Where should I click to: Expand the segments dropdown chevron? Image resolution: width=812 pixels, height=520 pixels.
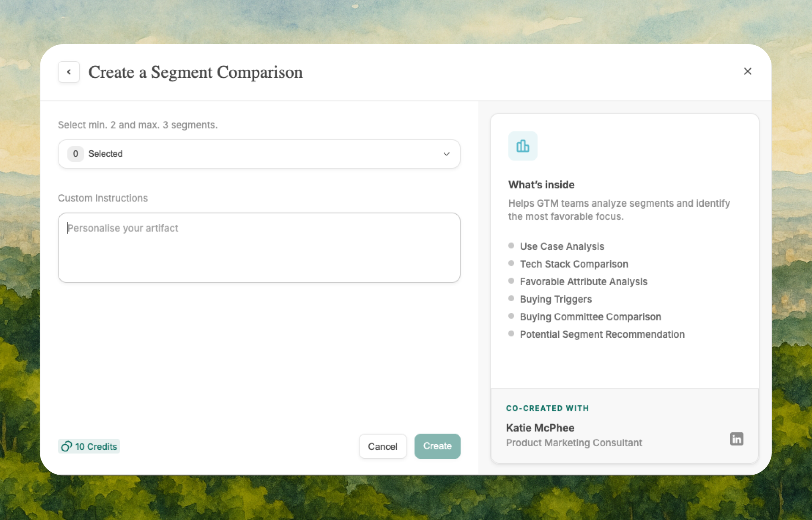click(x=446, y=154)
